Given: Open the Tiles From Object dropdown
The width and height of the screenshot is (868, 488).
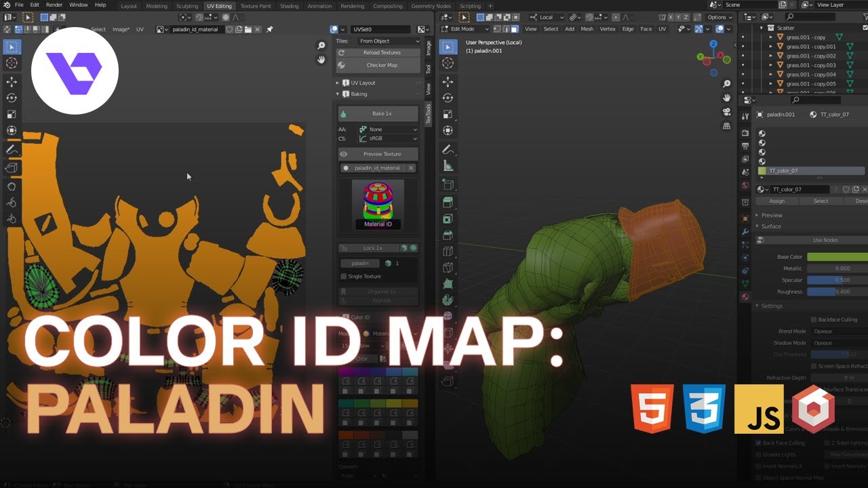Looking at the screenshot, I should tap(389, 41).
